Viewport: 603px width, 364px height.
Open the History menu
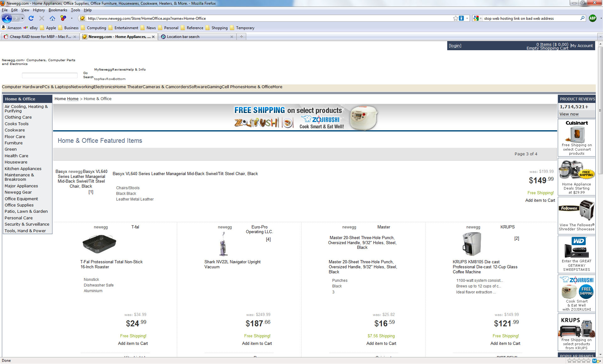click(39, 10)
